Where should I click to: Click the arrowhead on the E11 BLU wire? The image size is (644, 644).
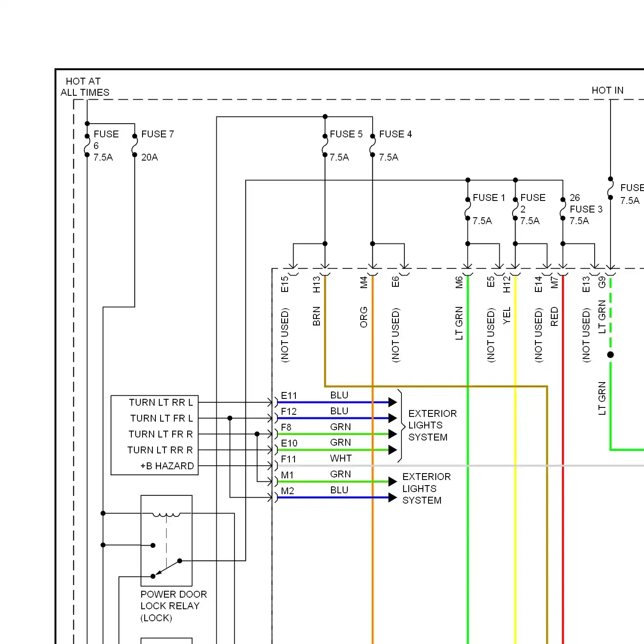(x=392, y=402)
